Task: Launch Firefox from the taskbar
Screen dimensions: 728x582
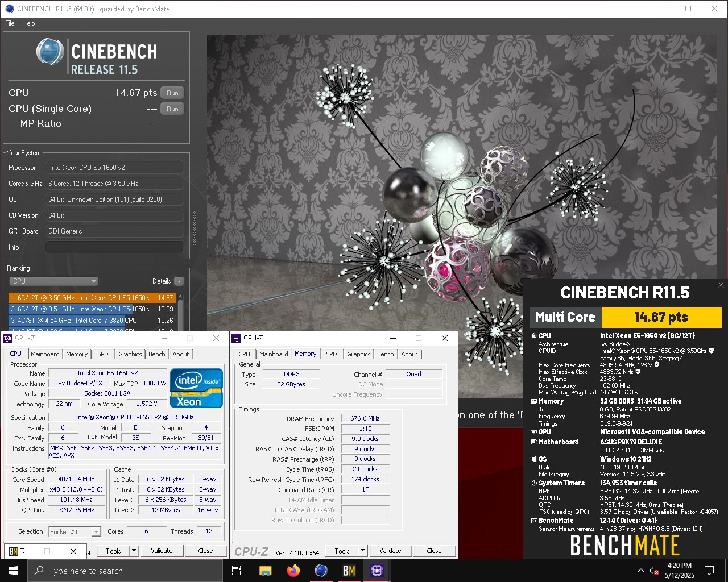Action: point(293,571)
